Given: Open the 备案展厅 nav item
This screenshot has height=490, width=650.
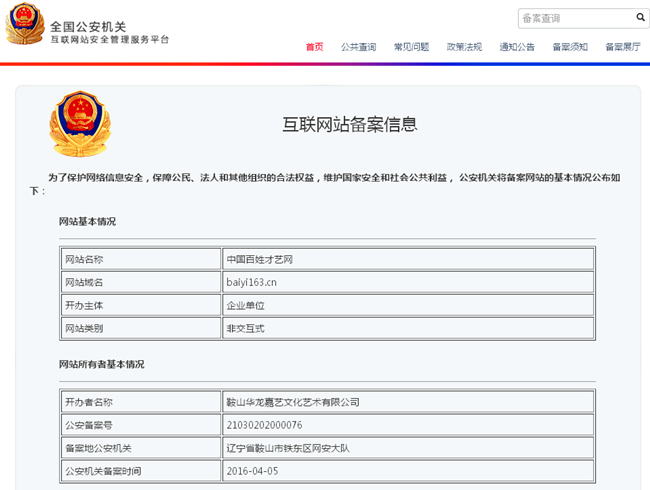Looking at the screenshot, I should pos(623,47).
